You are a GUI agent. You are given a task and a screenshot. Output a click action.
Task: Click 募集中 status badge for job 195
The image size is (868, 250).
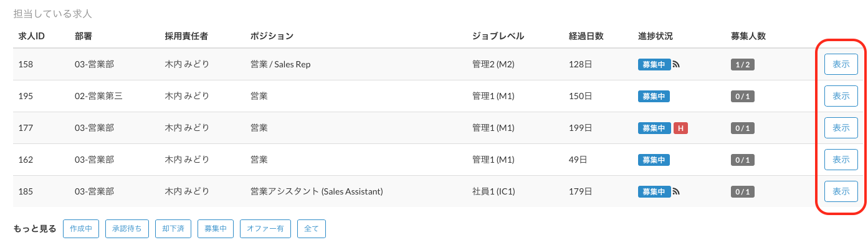click(x=654, y=96)
